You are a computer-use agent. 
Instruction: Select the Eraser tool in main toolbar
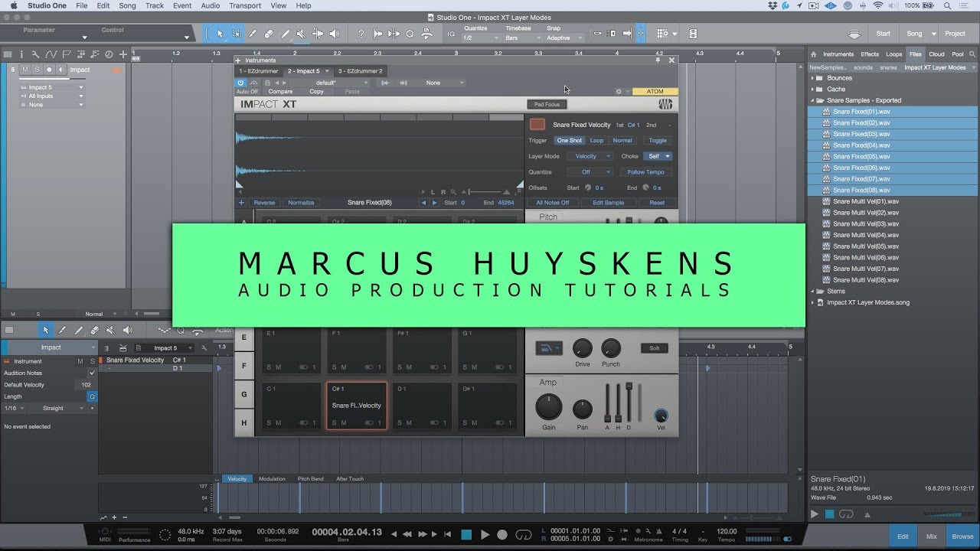coord(269,34)
